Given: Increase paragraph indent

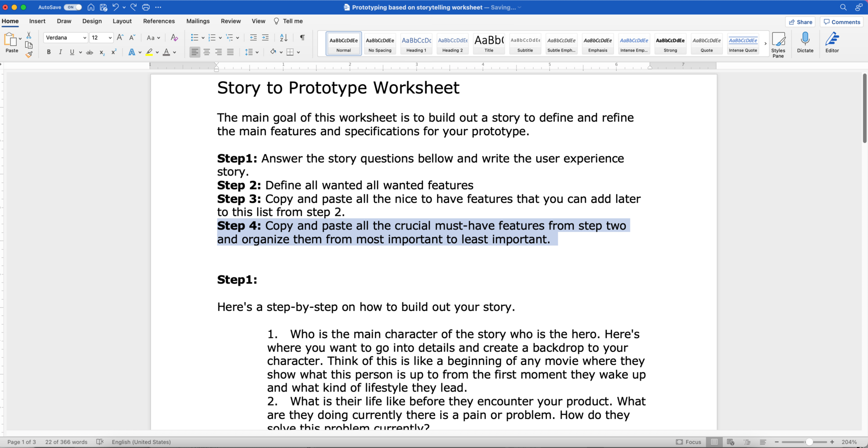Looking at the screenshot, I should point(265,38).
